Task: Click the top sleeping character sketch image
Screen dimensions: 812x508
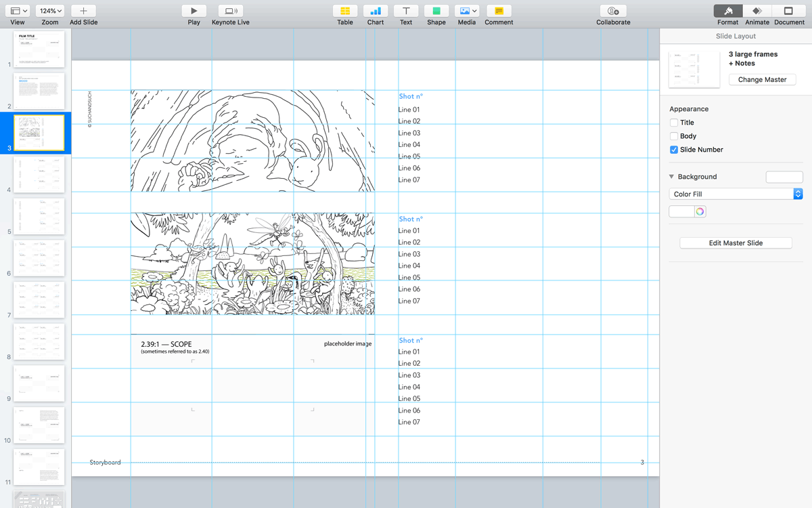Action: 252,141
